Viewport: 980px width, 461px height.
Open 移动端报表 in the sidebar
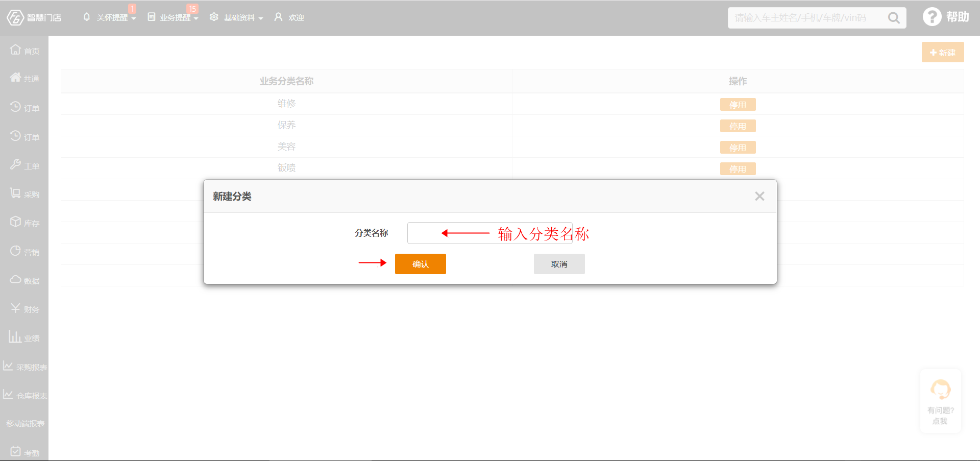(25, 423)
